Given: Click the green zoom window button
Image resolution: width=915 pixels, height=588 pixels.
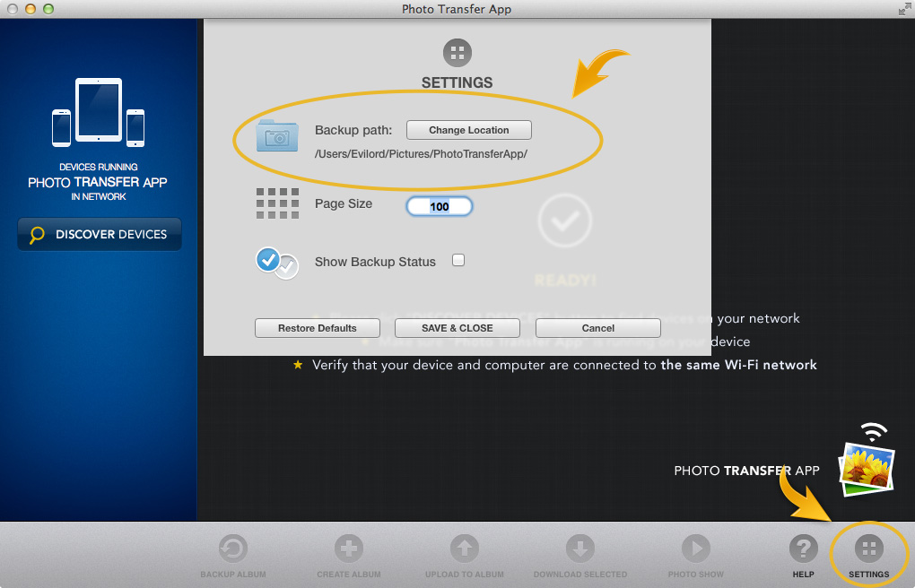Looking at the screenshot, I should pos(48,9).
